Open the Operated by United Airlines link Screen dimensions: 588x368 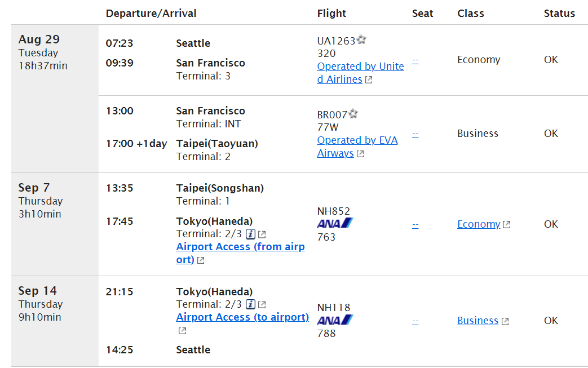coord(360,73)
